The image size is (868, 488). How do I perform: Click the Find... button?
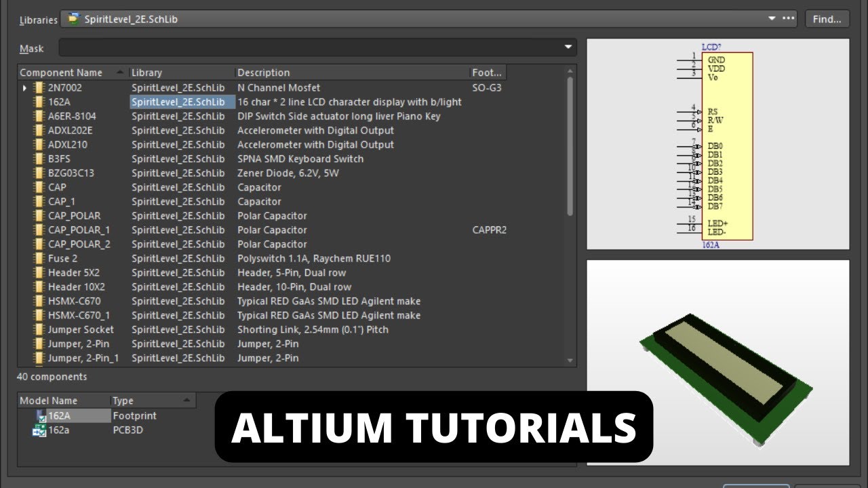click(827, 19)
